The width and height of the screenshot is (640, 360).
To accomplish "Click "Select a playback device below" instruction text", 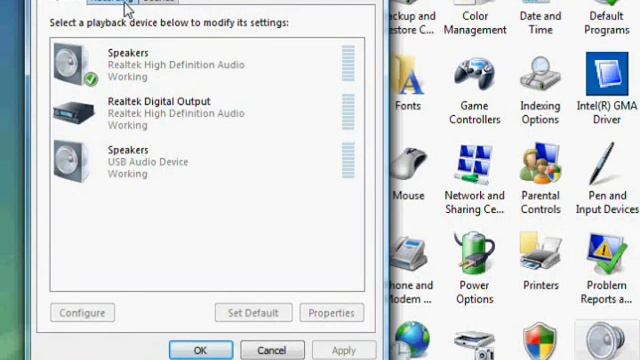I will (169, 22).
